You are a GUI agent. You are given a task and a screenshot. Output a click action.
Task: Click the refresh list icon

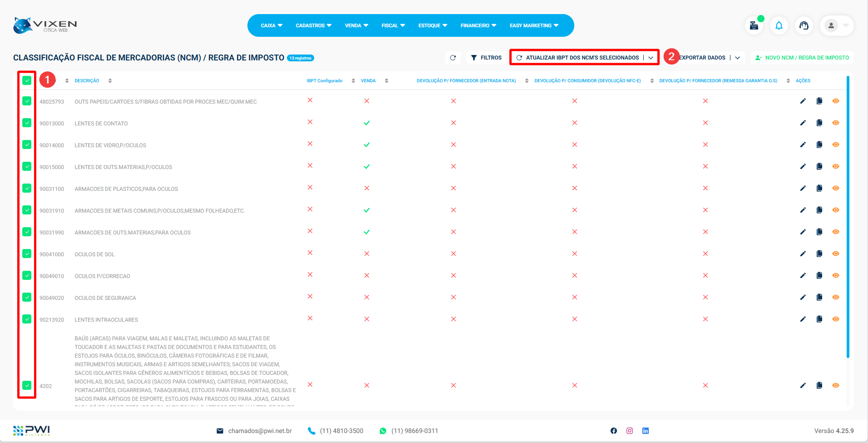pyautogui.click(x=453, y=58)
